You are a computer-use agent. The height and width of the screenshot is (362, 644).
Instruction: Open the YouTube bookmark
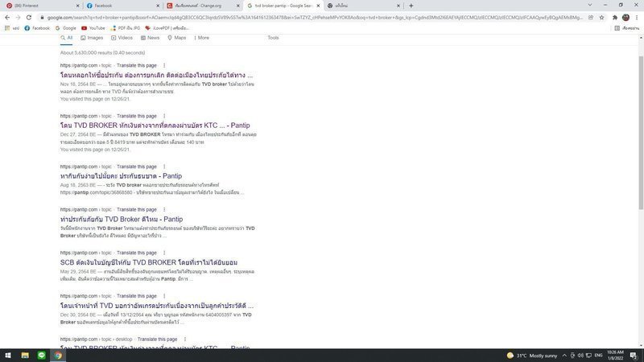93,27
